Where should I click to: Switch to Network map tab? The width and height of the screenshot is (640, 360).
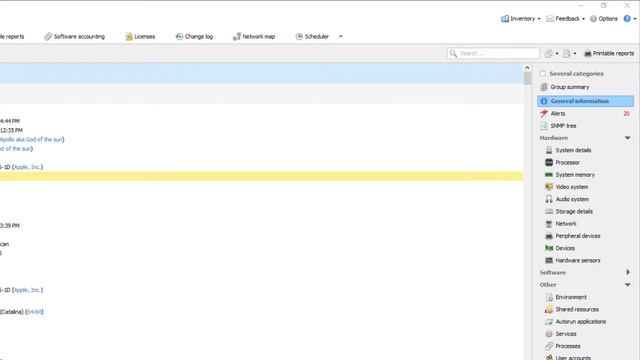(254, 37)
